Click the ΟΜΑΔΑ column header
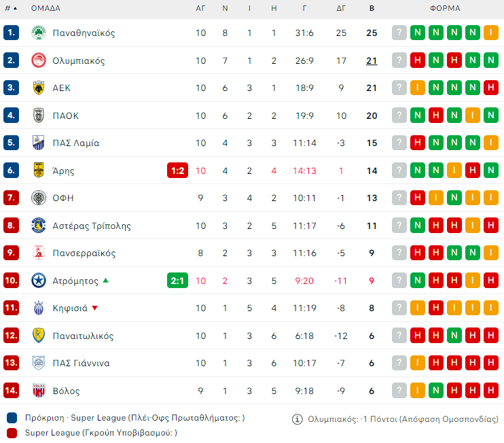This screenshot has height=443, width=504. click(x=46, y=9)
